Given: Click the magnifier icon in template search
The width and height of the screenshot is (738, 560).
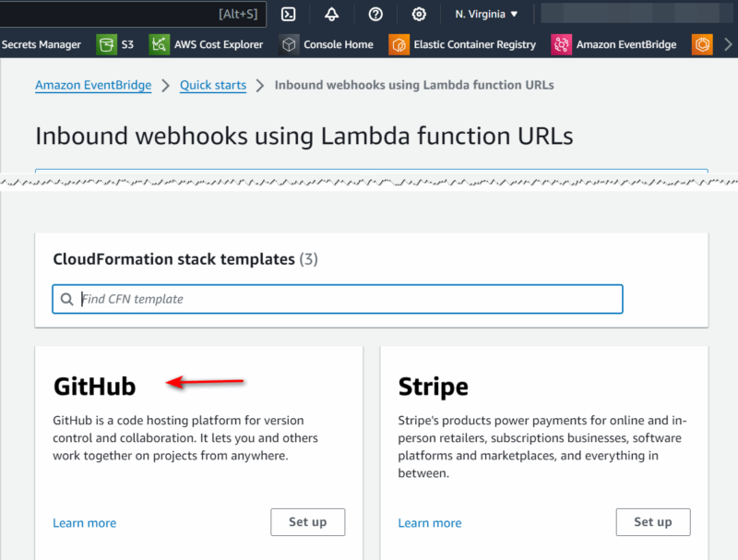Looking at the screenshot, I should 66,299.
